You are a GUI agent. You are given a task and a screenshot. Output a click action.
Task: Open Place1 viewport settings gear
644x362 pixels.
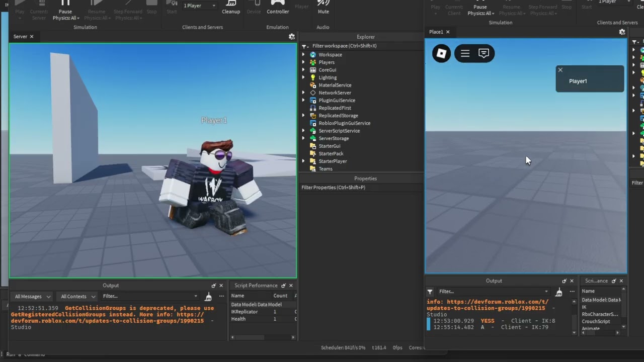click(x=622, y=32)
